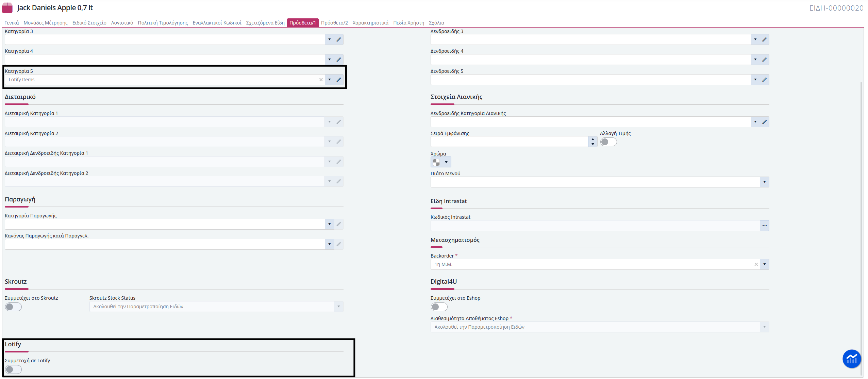Image resolution: width=868 pixels, height=379 pixels.
Task: Switch to Λογιστικό tab
Action: pos(122,23)
